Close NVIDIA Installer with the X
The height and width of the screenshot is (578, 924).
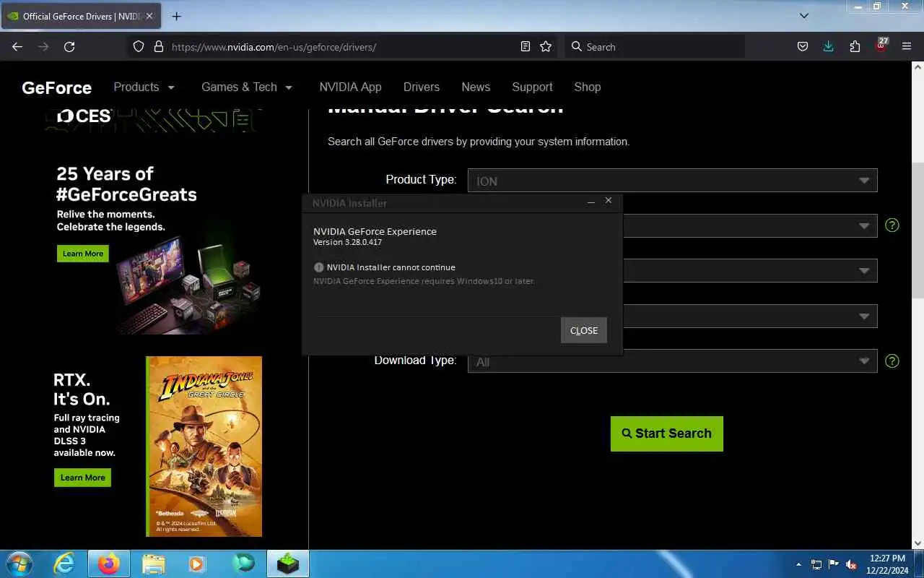pyautogui.click(x=609, y=201)
